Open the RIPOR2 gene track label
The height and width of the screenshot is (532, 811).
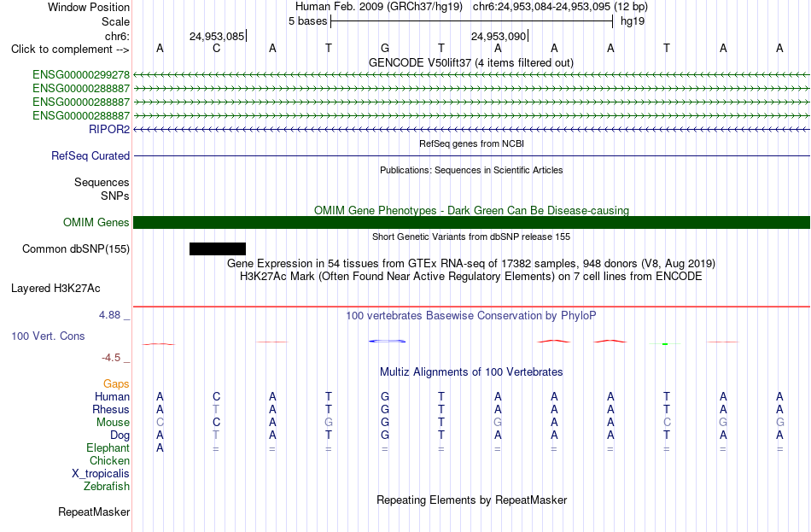tap(109, 130)
